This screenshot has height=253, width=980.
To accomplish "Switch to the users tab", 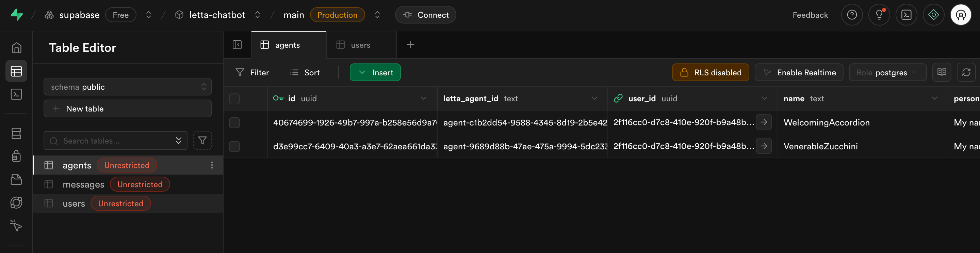I will click(360, 45).
